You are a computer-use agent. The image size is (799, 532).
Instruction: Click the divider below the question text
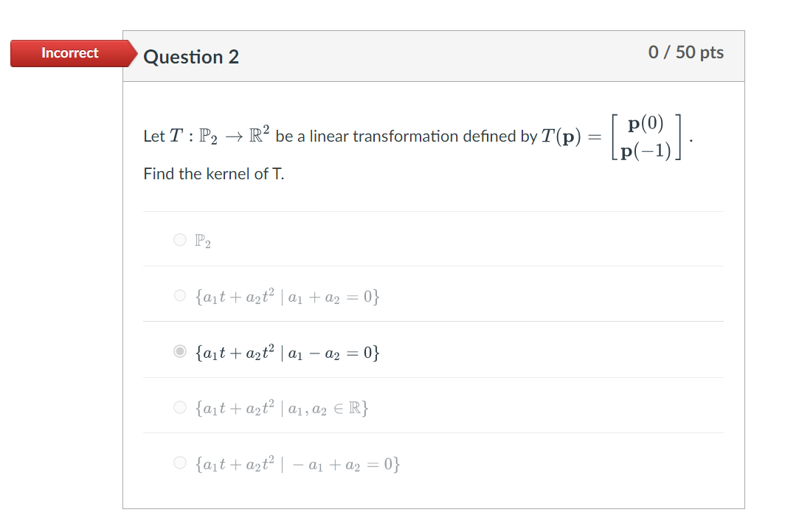point(435,210)
